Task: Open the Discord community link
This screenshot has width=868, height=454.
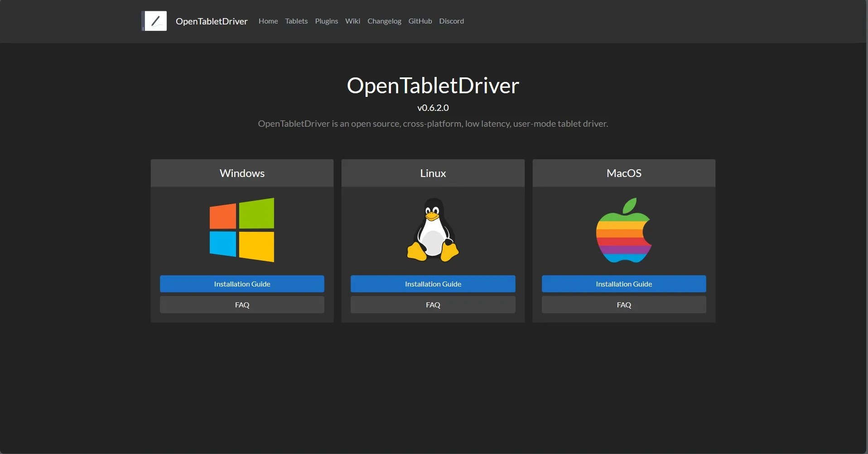Action: [451, 21]
